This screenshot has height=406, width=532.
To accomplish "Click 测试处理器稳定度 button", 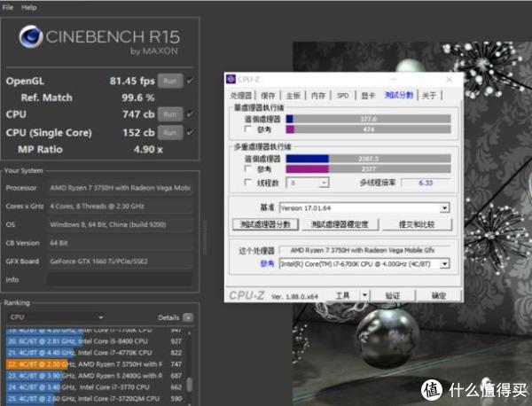I will [x=340, y=224].
